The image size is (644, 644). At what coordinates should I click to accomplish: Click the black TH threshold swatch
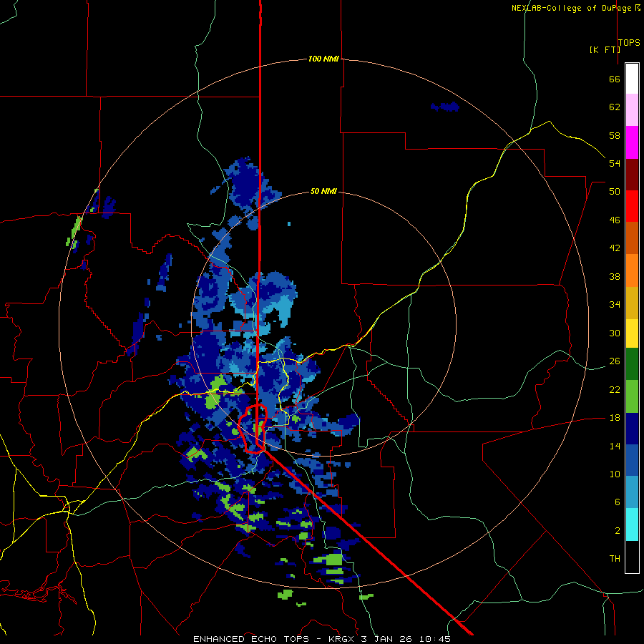click(x=632, y=557)
